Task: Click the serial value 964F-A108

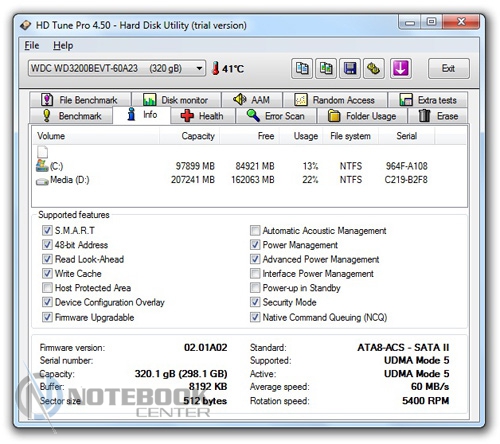Action: [x=406, y=166]
